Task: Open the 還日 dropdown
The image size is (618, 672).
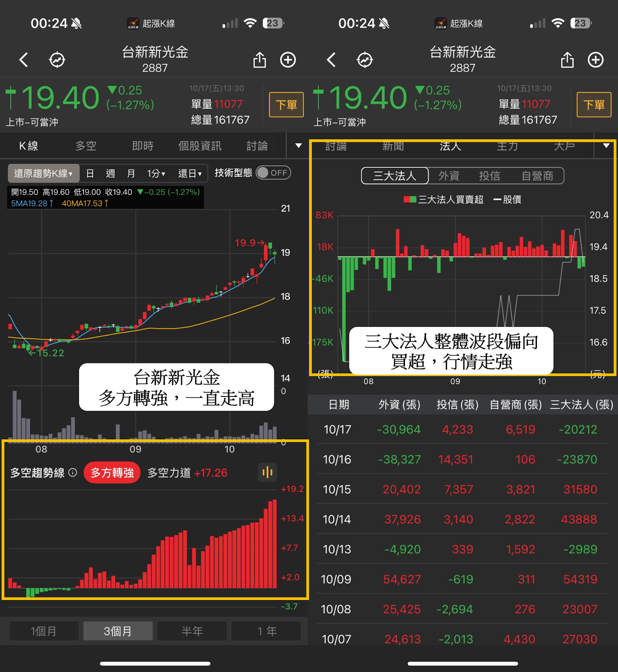Action: tap(190, 173)
